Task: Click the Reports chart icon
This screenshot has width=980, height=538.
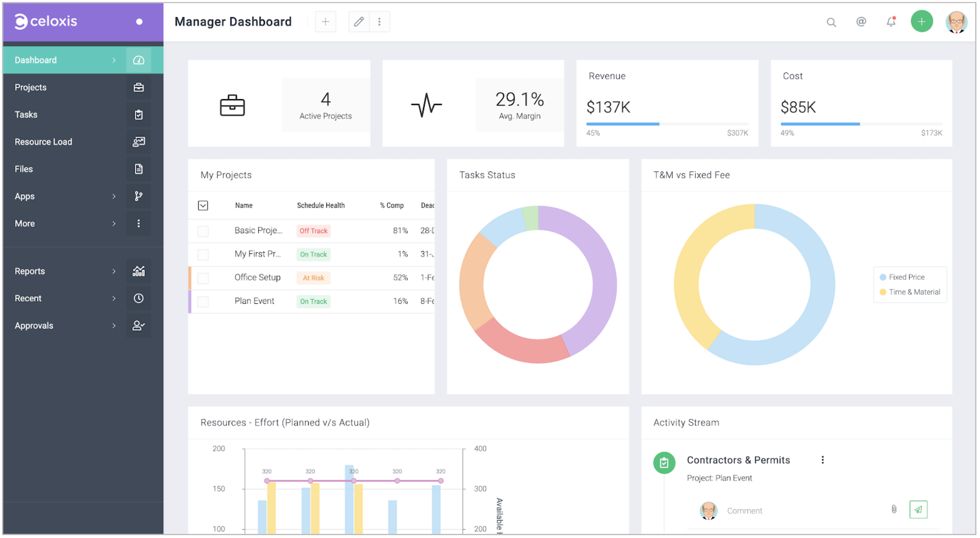Action: [138, 271]
